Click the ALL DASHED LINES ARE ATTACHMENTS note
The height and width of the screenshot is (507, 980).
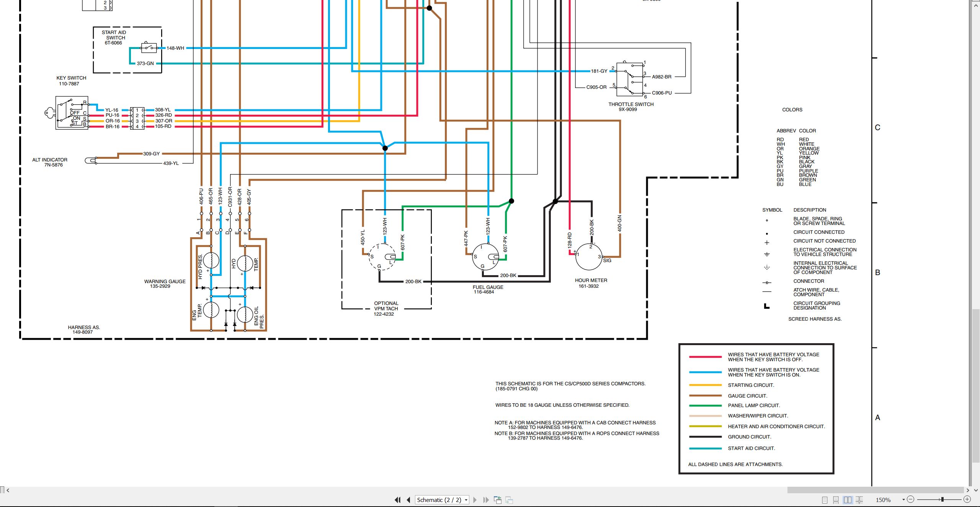pyautogui.click(x=735, y=465)
